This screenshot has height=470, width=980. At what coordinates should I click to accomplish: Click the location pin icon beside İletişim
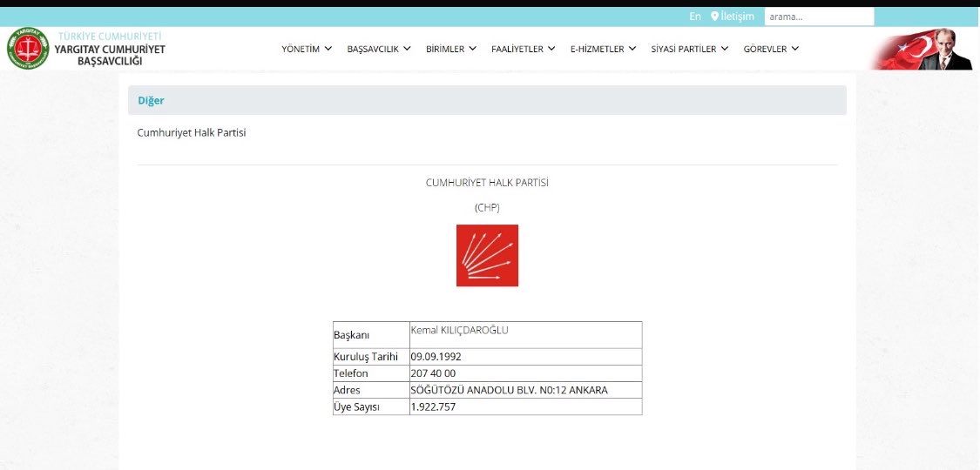[x=715, y=17]
